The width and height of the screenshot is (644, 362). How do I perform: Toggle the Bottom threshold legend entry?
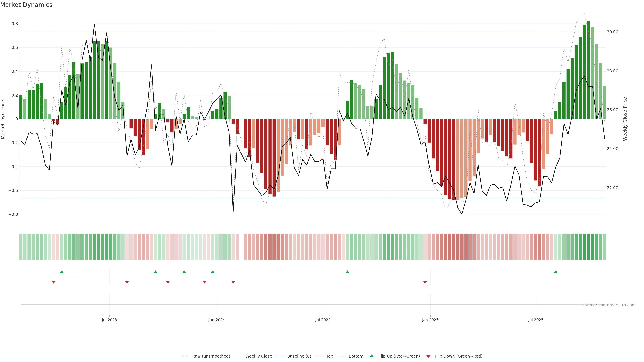(356, 356)
